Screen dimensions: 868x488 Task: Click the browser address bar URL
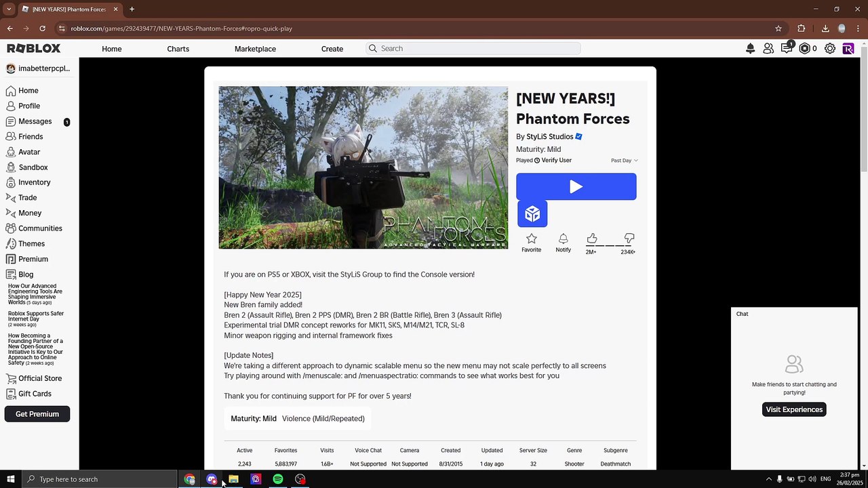(182, 28)
